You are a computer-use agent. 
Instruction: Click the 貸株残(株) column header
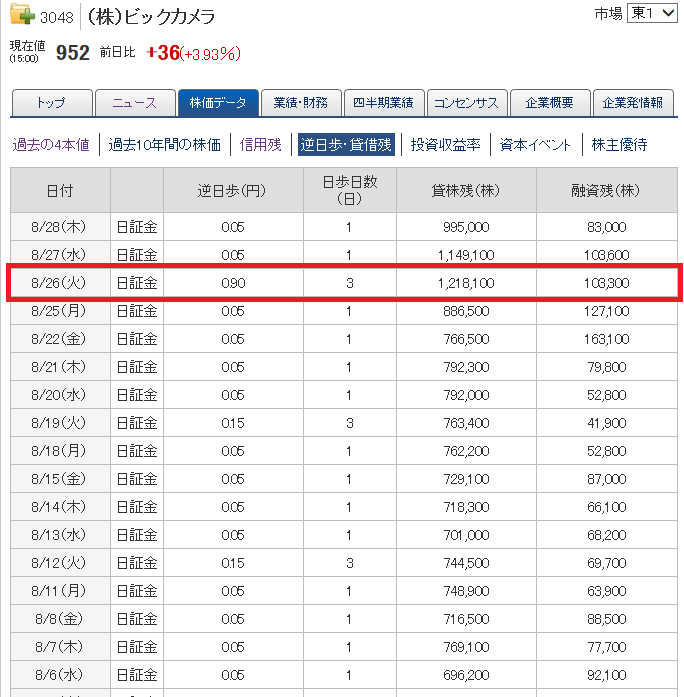click(466, 190)
